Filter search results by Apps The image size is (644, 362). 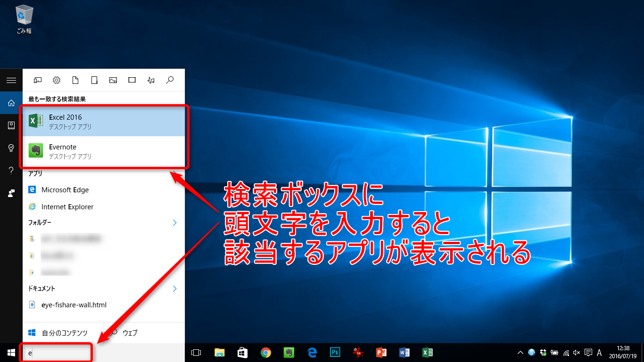pos(38,80)
